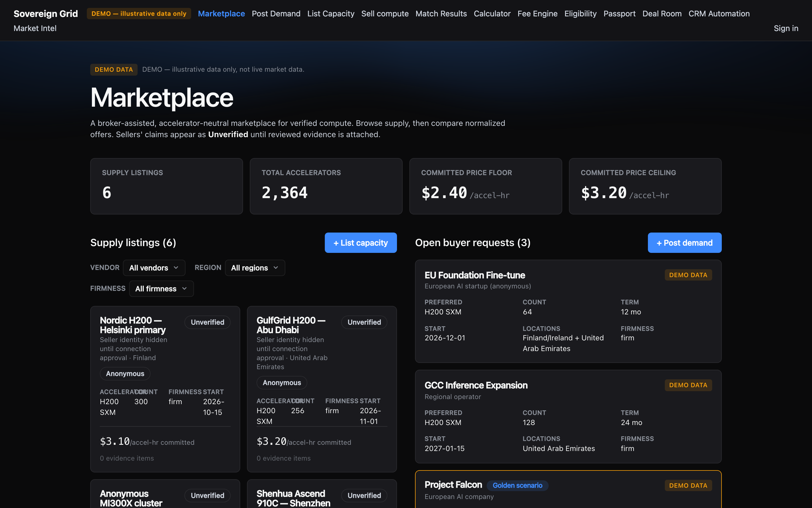The height and width of the screenshot is (508, 812).
Task: Open the Passport nav link
Action: [619, 14]
